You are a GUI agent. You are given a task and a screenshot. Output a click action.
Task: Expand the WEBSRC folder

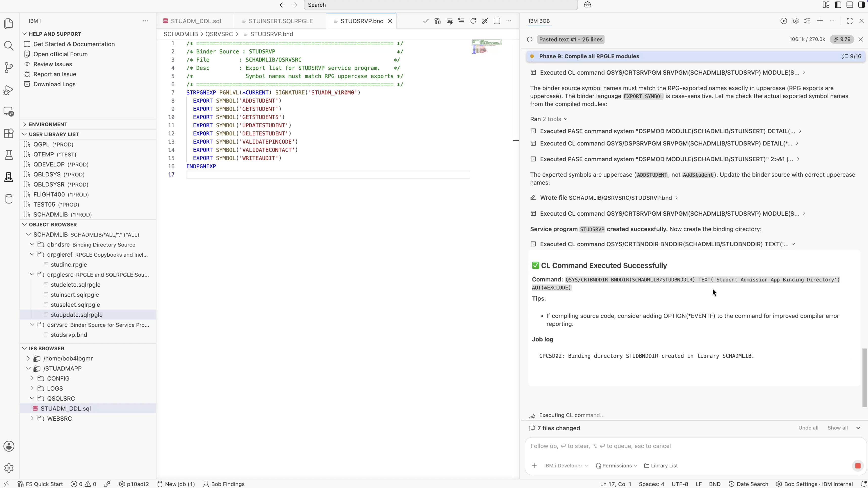(x=32, y=419)
